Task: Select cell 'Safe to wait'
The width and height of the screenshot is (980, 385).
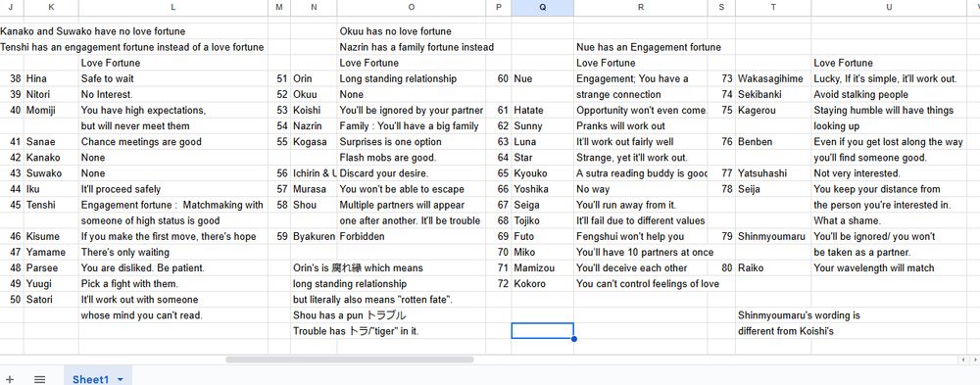Action: 173,78
